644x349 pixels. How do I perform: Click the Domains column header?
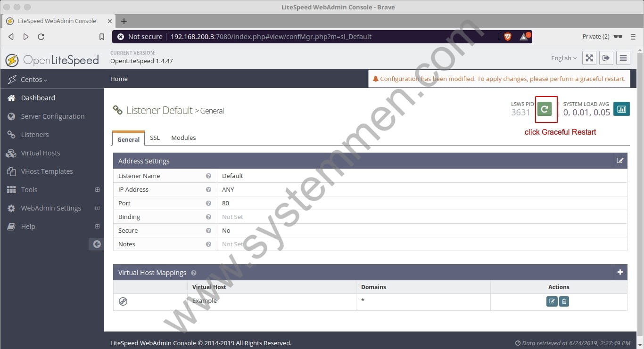[373, 287]
